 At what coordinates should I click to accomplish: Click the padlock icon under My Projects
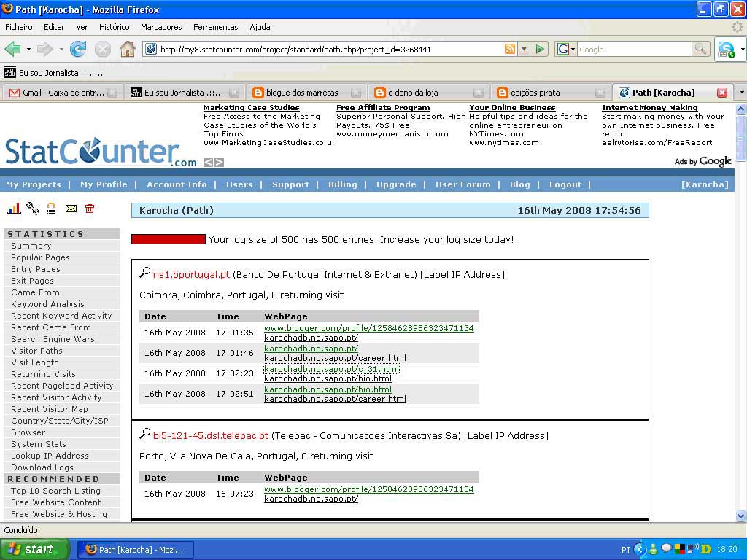pos(51,208)
